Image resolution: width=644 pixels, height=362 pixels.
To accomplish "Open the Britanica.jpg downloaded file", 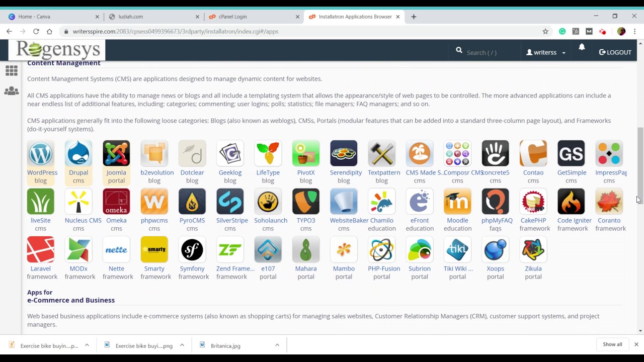I will 225,345.
